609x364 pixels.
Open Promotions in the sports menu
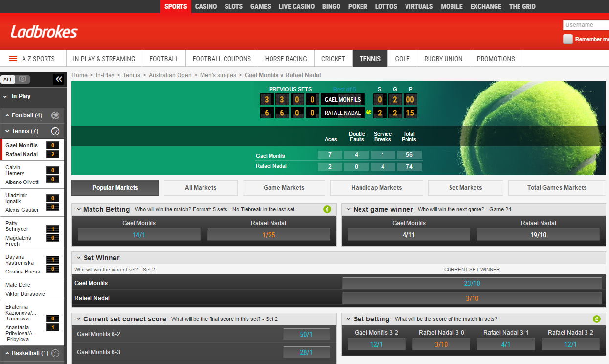pyautogui.click(x=496, y=59)
